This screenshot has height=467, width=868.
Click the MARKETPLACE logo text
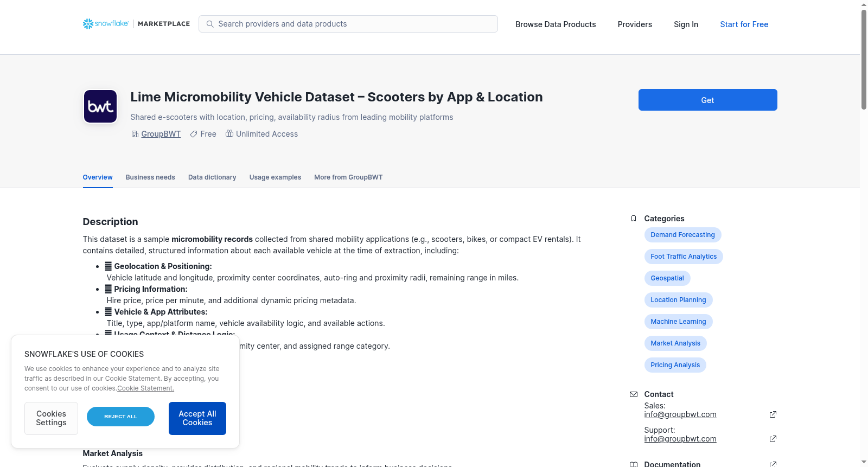(x=164, y=24)
